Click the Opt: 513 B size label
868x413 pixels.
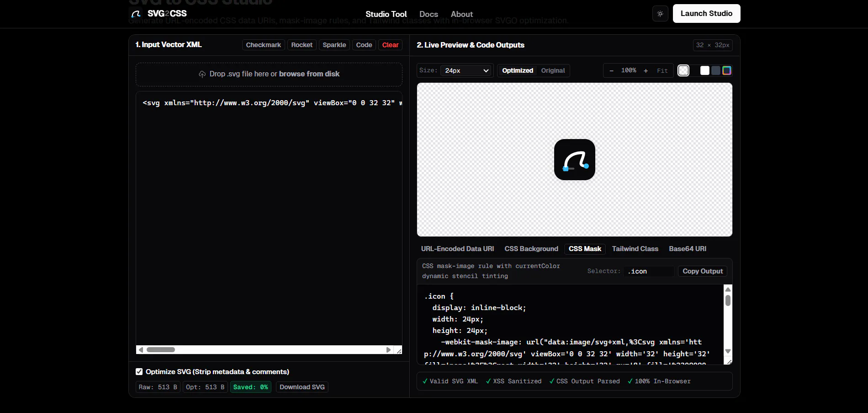(x=205, y=387)
